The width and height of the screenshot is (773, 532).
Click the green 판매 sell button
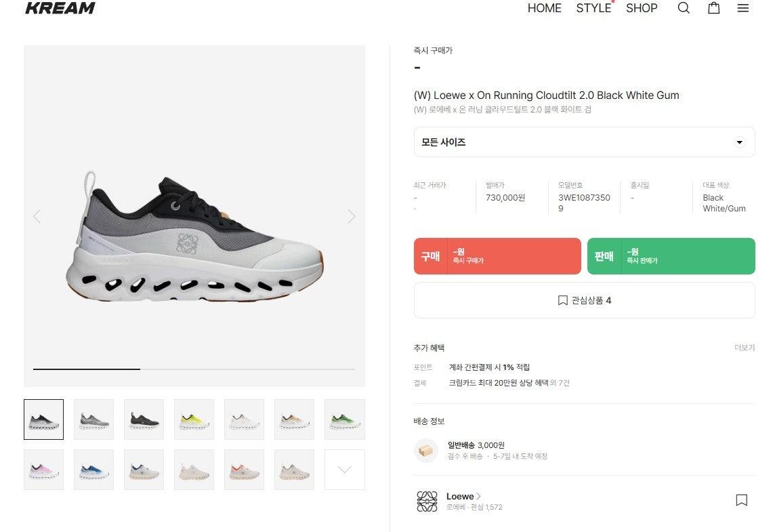[671, 256]
